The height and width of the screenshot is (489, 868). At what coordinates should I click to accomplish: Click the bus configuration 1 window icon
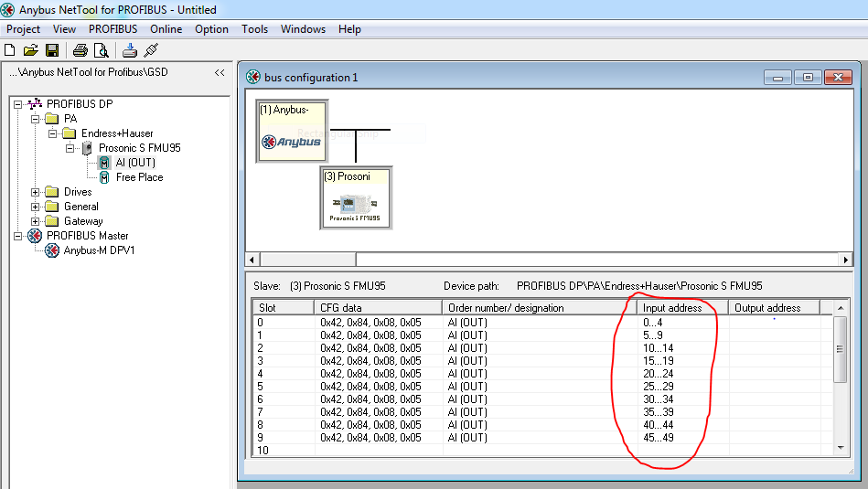253,77
